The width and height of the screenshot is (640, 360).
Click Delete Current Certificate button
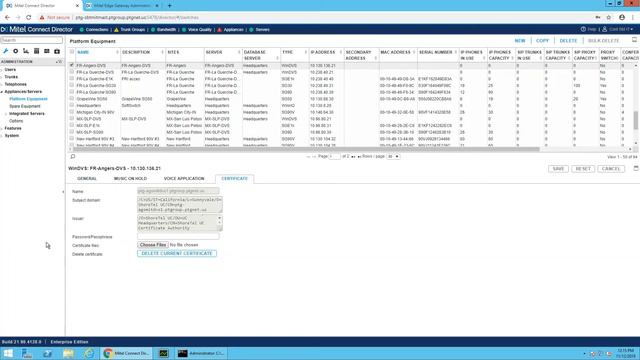pyautogui.click(x=177, y=253)
